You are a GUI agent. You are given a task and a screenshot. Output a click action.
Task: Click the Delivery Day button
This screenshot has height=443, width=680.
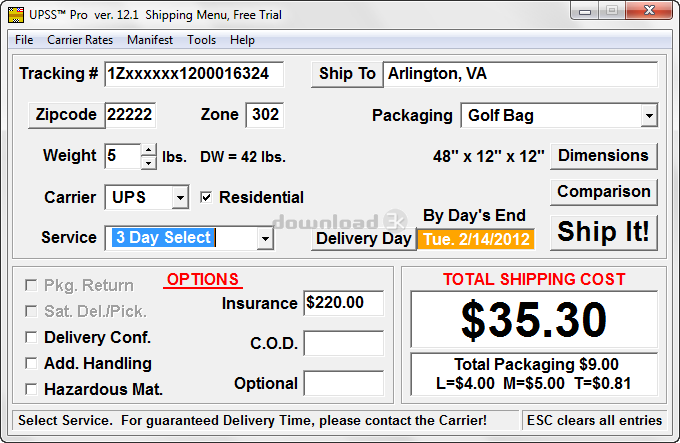point(364,239)
